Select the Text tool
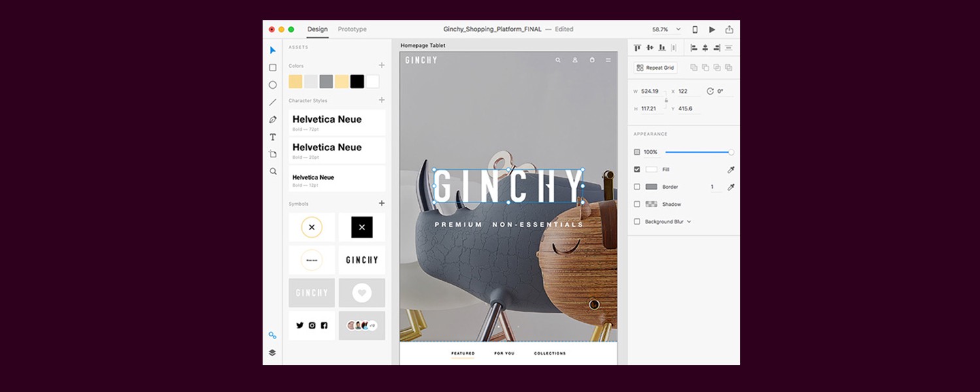The image size is (980, 392). (272, 137)
